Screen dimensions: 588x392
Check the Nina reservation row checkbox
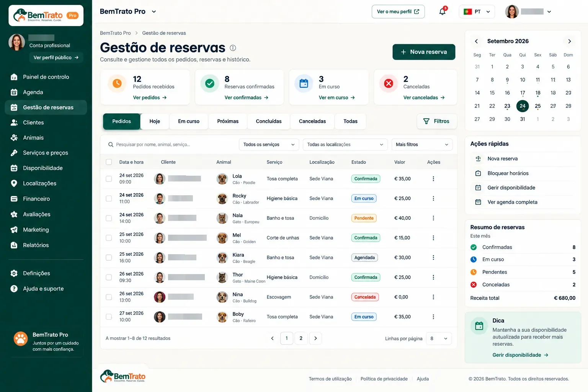109,297
